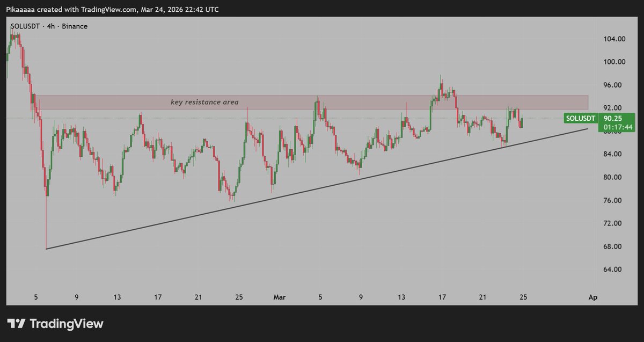
Task: Click the 68.00 price axis label
Action: pos(614,246)
